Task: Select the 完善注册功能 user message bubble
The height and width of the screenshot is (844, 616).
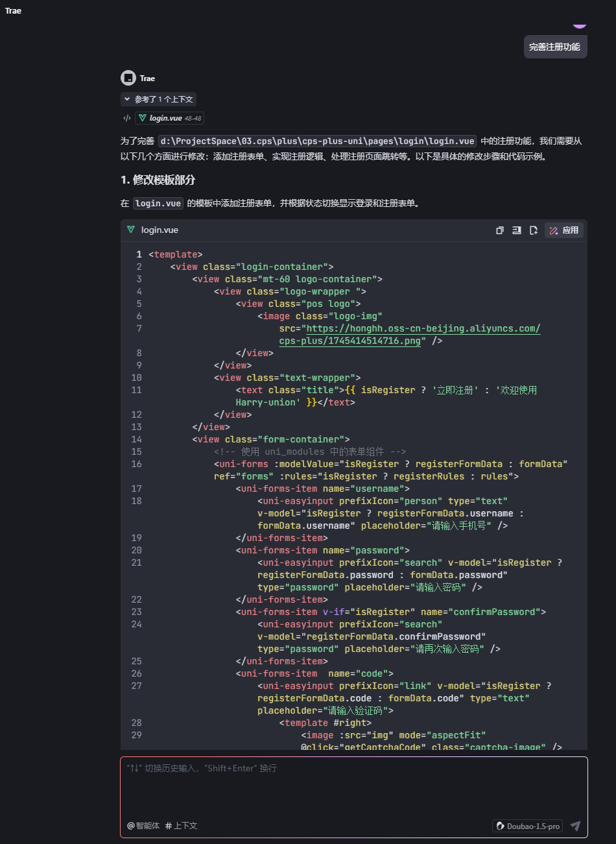Action: pyautogui.click(x=555, y=47)
